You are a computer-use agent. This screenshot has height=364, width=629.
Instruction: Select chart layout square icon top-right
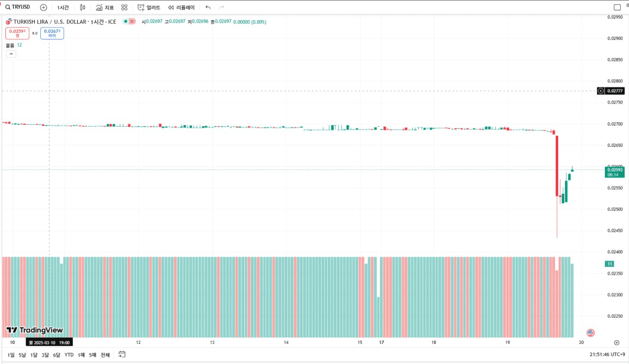(617, 7)
